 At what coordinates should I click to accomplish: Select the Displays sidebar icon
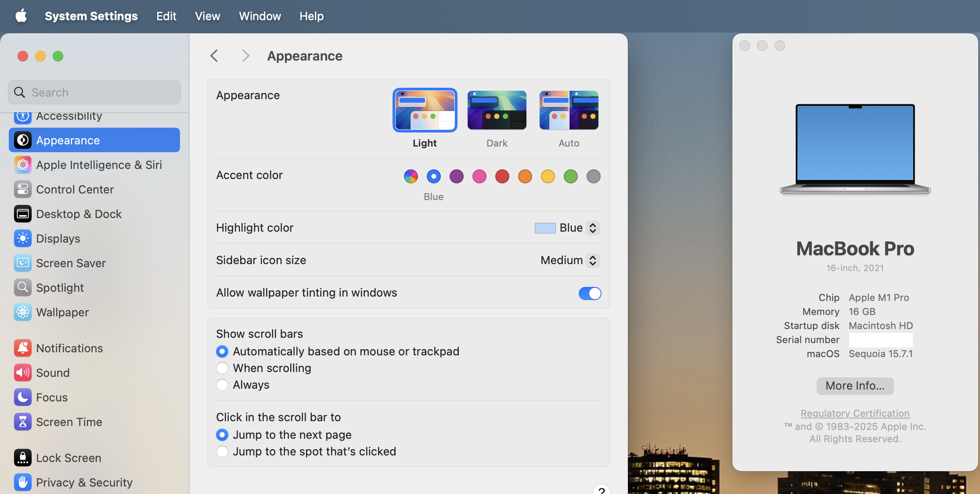[x=22, y=239]
